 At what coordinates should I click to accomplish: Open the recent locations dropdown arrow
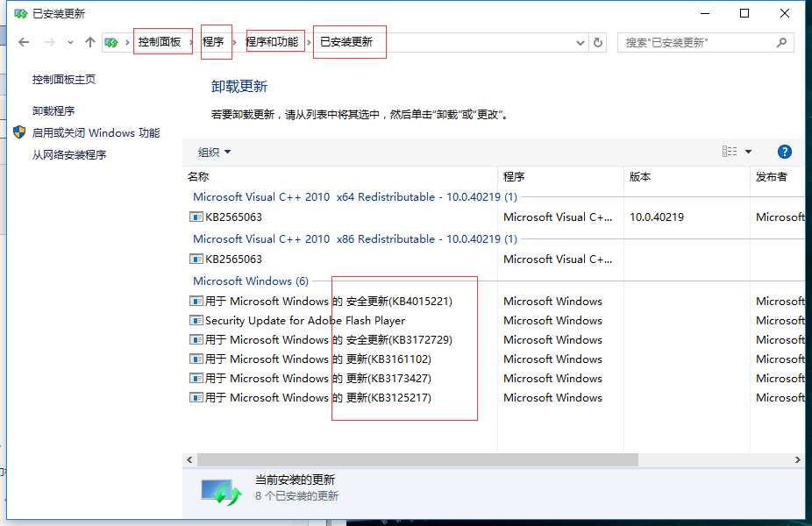70,42
